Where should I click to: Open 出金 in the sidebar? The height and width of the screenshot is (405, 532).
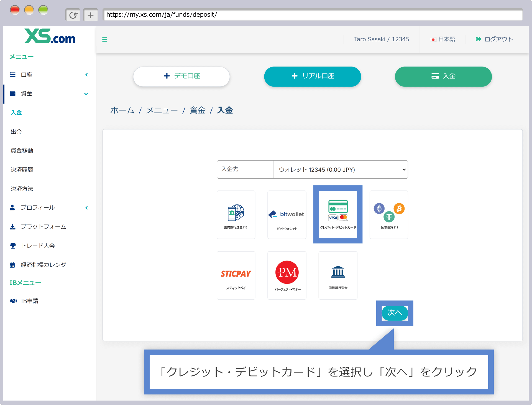tap(16, 132)
